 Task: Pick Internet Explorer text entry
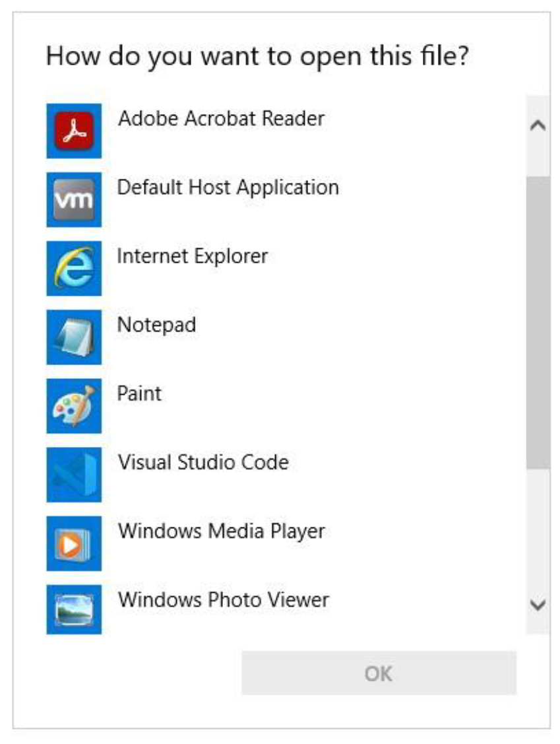point(192,256)
